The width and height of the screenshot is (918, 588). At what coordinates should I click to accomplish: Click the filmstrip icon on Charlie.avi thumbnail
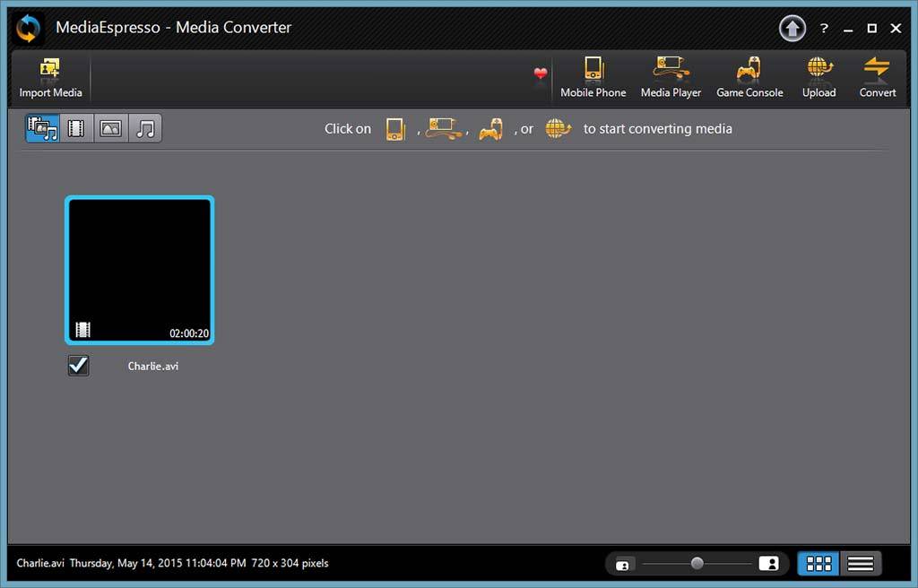point(83,330)
